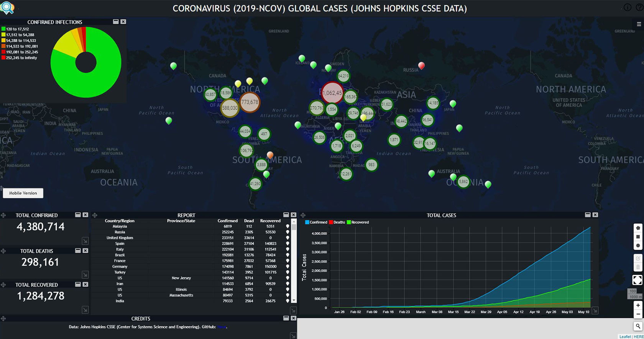The height and width of the screenshot is (339, 644).
Task: Collapse the Confirmed Infections panel
Action: 116,22
